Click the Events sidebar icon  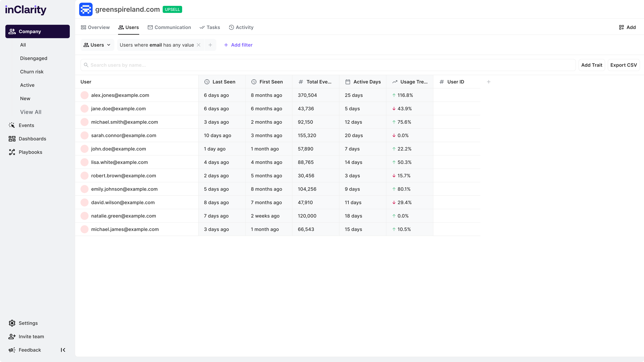12,125
